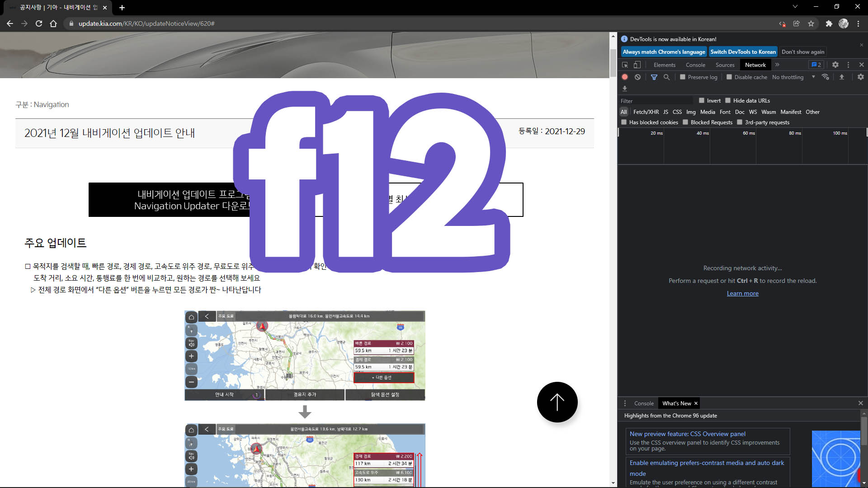
Task: Open the Customize DevTools three-dot menu
Action: point(849,65)
